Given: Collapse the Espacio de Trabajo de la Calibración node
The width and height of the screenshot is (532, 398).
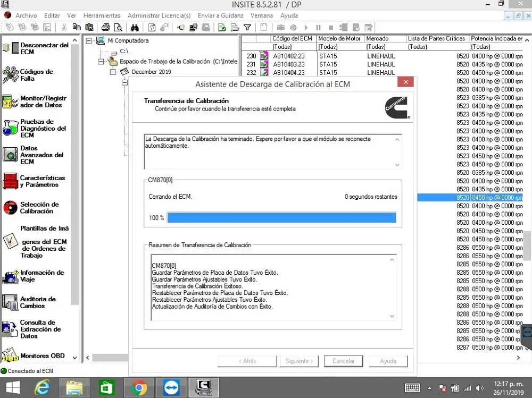Looking at the screenshot, I should click(101, 61).
